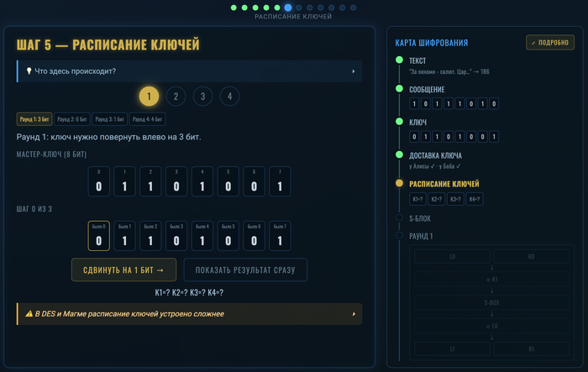The width and height of the screenshot is (588, 372).
Task: Click the green dot beside СООБЩЕНИЕ
Action: click(399, 88)
